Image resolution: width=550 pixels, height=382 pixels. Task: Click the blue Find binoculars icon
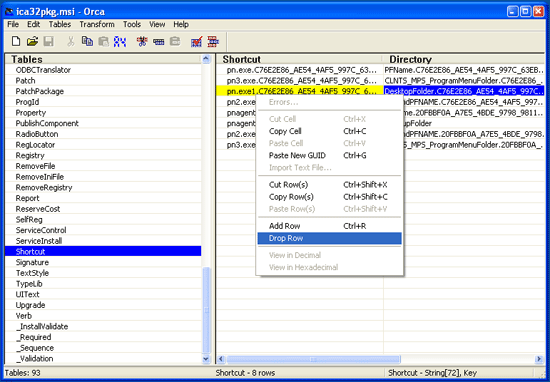(x=120, y=41)
